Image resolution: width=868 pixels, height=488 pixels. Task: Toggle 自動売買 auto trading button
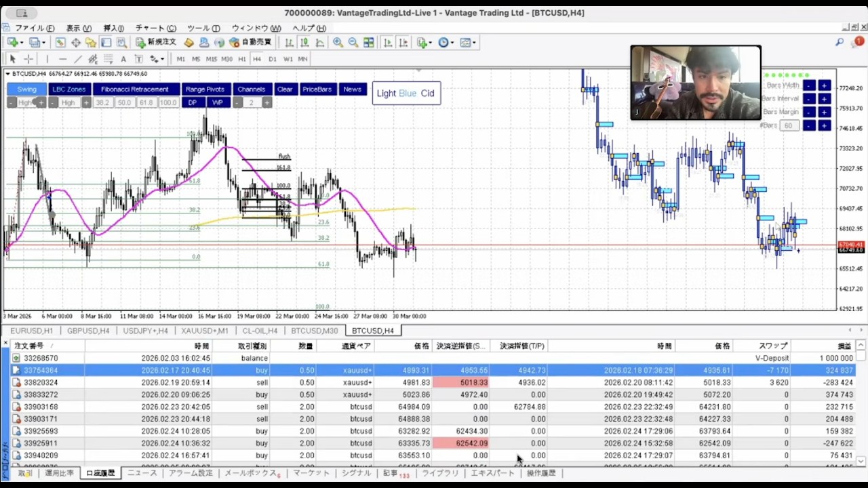point(250,42)
